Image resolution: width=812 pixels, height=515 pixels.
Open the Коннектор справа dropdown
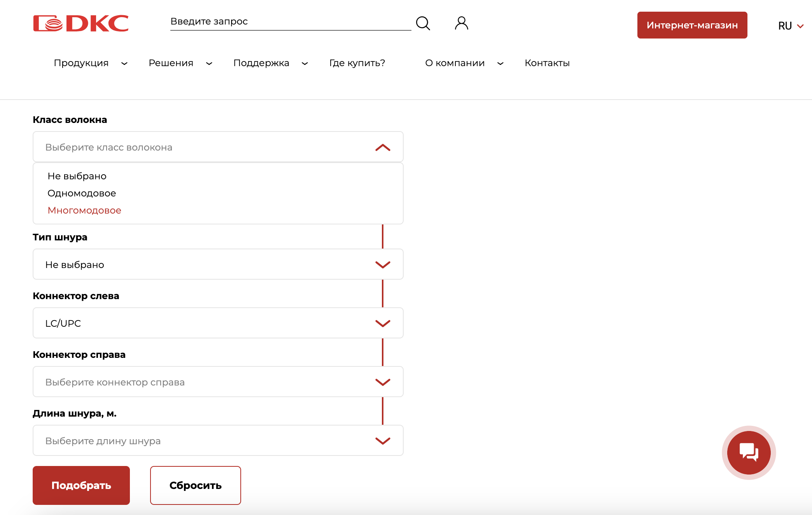click(x=218, y=382)
